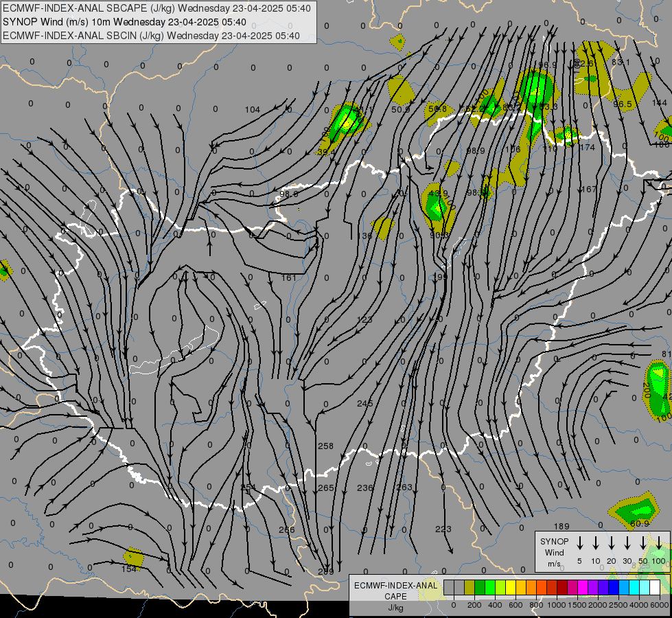Click the SBCIN title line in header

click(151, 36)
